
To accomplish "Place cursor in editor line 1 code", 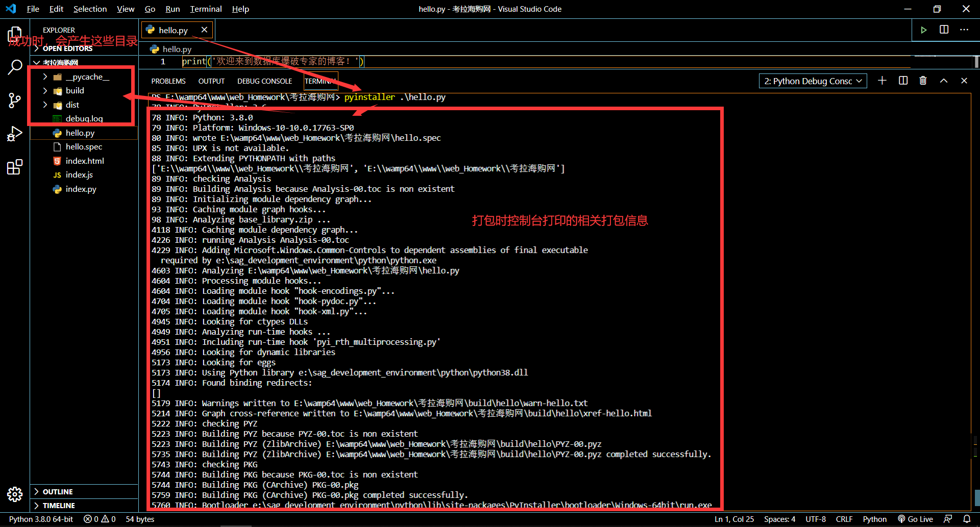I will tap(273, 61).
